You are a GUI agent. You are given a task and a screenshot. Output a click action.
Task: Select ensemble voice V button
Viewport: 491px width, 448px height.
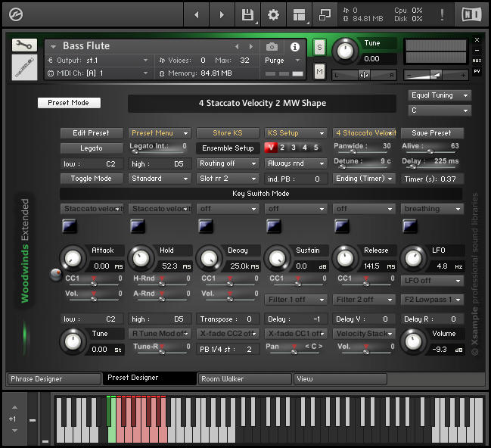(271, 148)
